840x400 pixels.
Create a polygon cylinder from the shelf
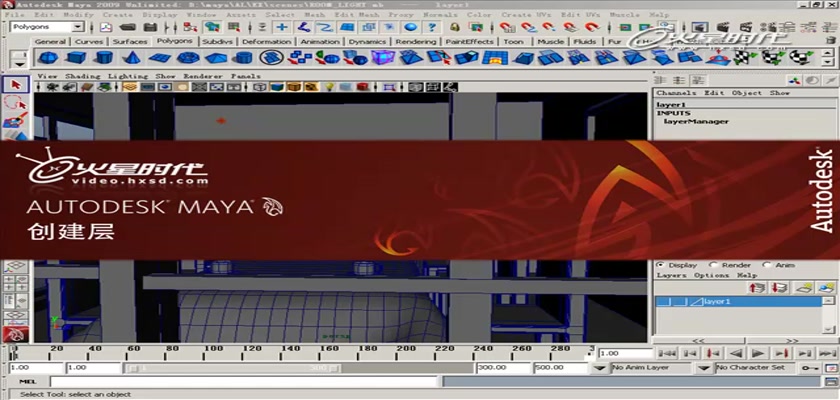(104, 57)
